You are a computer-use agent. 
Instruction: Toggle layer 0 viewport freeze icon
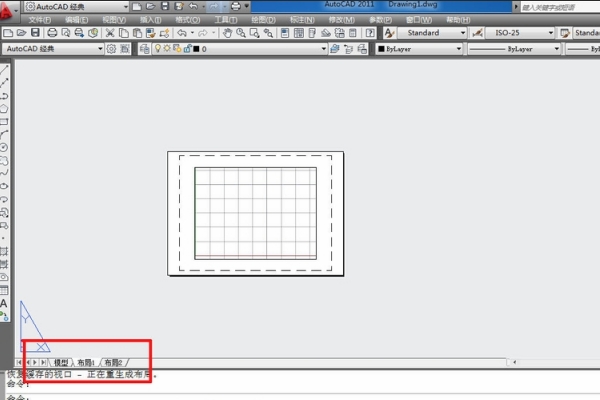tap(177, 49)
